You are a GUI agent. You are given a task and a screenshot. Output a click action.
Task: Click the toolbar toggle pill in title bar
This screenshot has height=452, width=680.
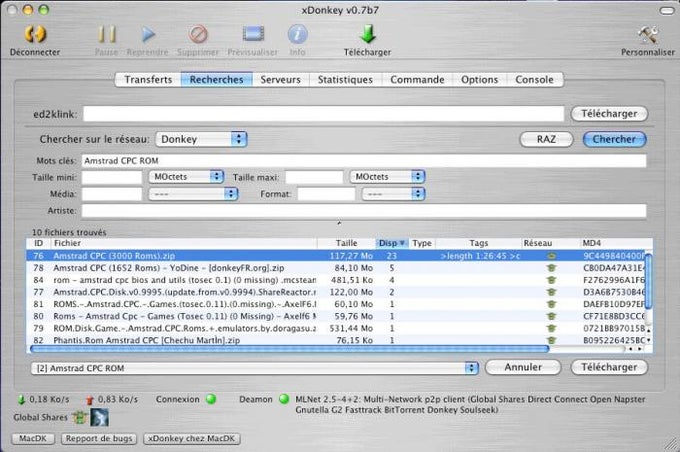(x=667, y=10)
